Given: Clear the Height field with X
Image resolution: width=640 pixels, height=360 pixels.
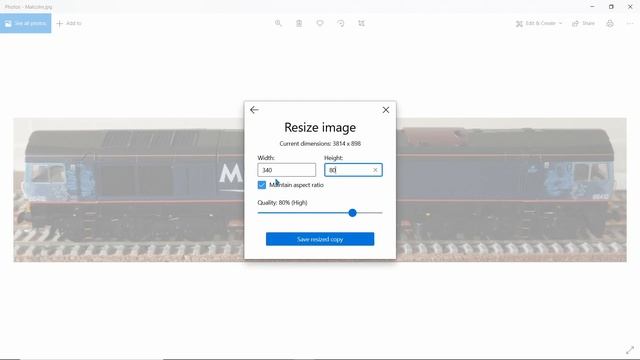Looking at the screenshot, I should (375, 170).
